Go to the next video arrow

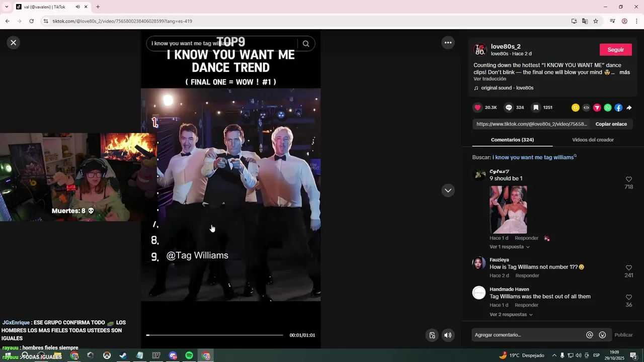click(x=448, y=191)
